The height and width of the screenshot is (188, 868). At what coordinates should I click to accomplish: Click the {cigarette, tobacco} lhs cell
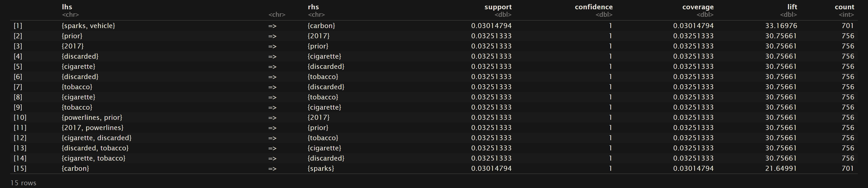(x=94, y=158)
